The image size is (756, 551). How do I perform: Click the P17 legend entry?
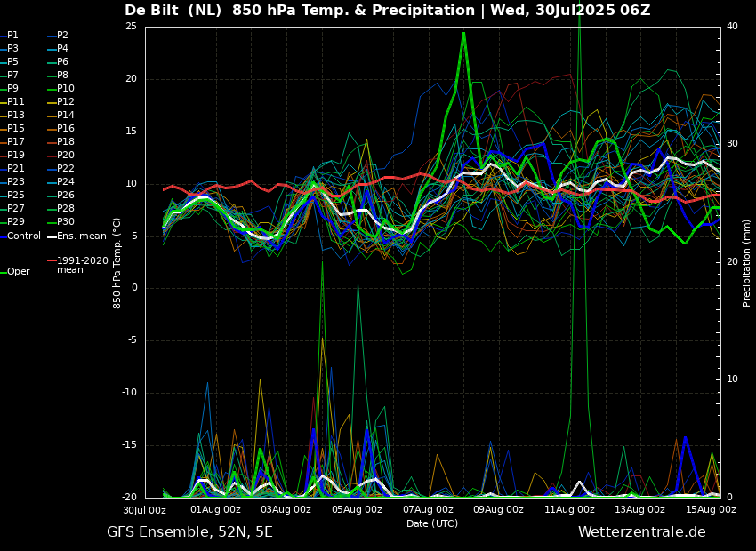pyautogui.click(x=16, y=141)
